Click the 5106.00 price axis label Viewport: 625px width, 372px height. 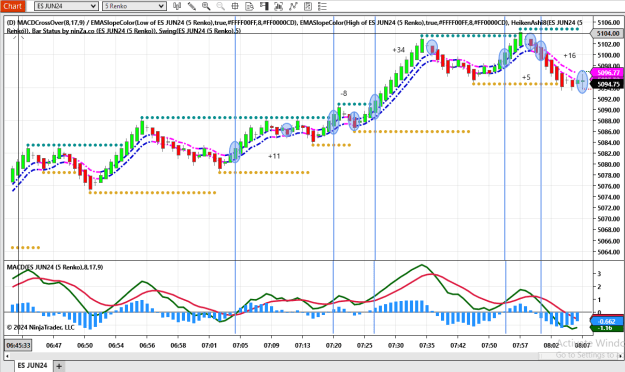pyautogui.click(x=609, y=23)
